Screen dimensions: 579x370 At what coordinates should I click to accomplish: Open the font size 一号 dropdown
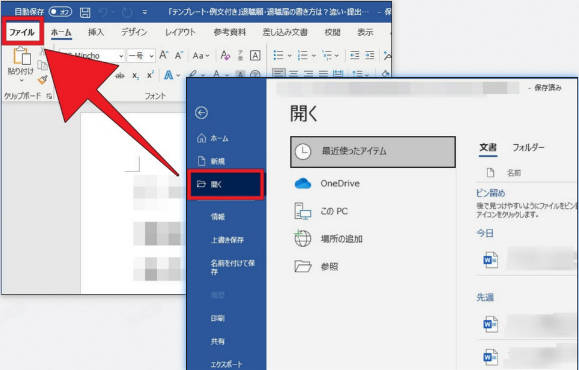(151, 56)
